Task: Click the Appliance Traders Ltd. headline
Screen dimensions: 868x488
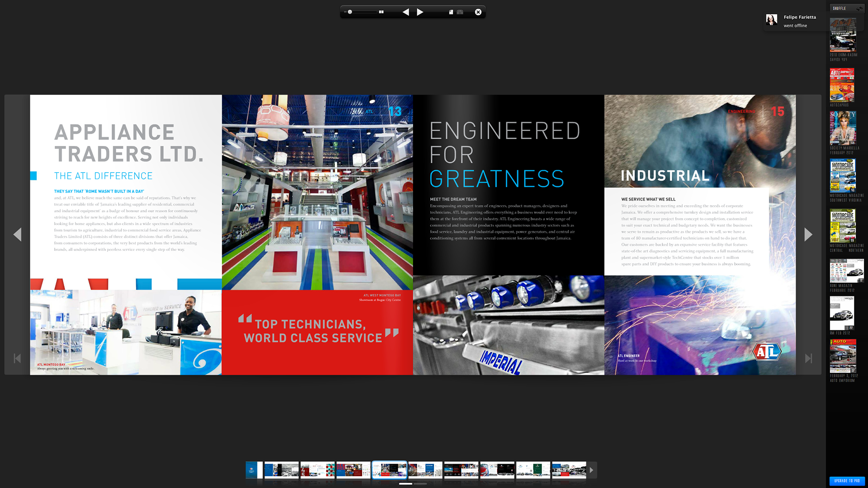Action: coord(129,143)
